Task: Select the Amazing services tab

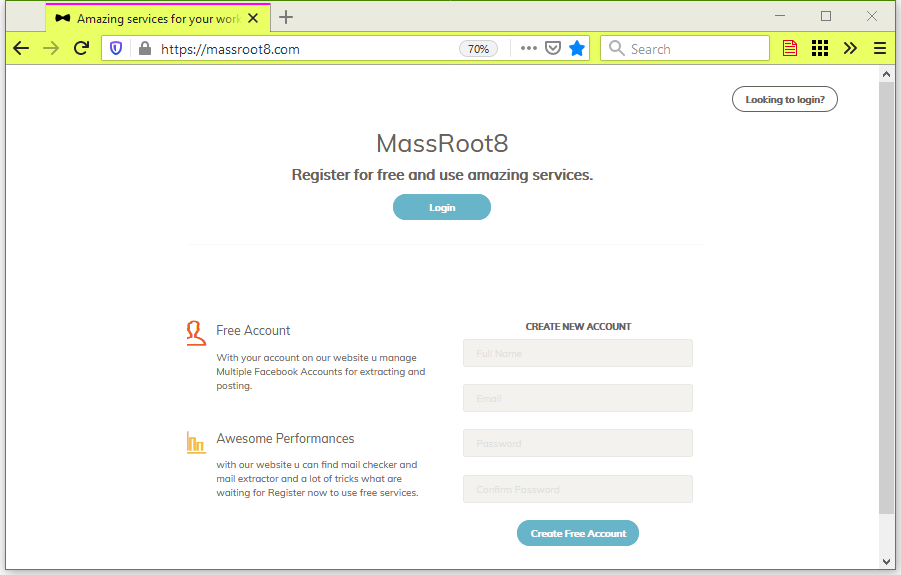Action: coord(158,18)
